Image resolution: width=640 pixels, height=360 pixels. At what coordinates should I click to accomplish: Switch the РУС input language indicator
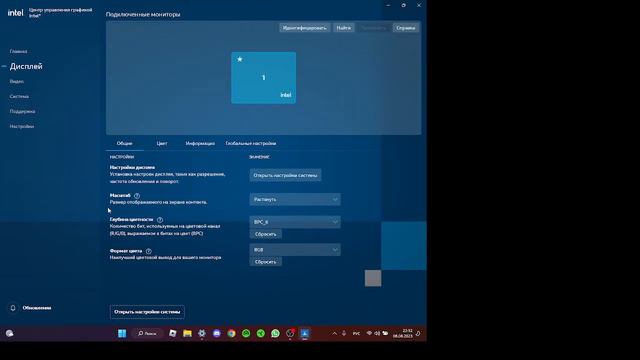click(x=356, y=333)
